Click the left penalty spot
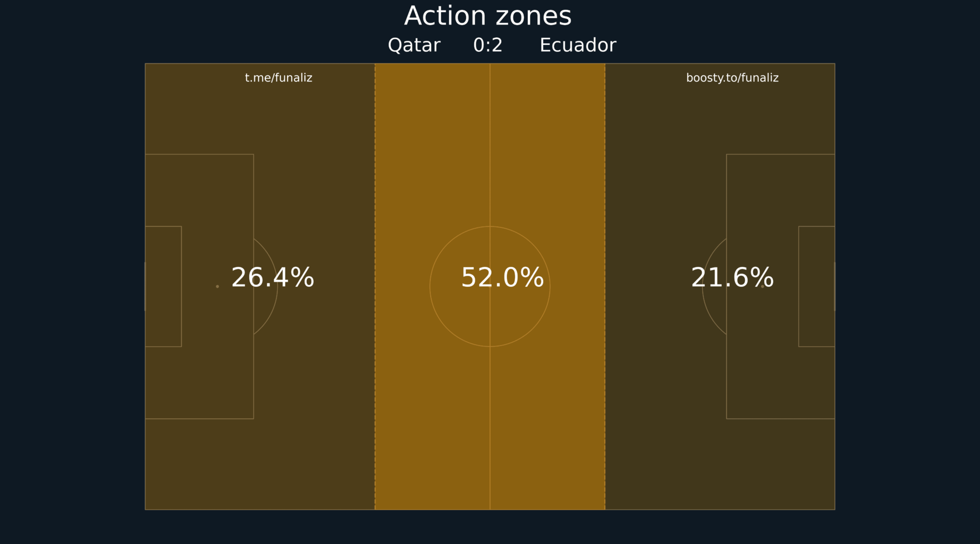Screen dimensions: 980x544 (x=218, y=286)
